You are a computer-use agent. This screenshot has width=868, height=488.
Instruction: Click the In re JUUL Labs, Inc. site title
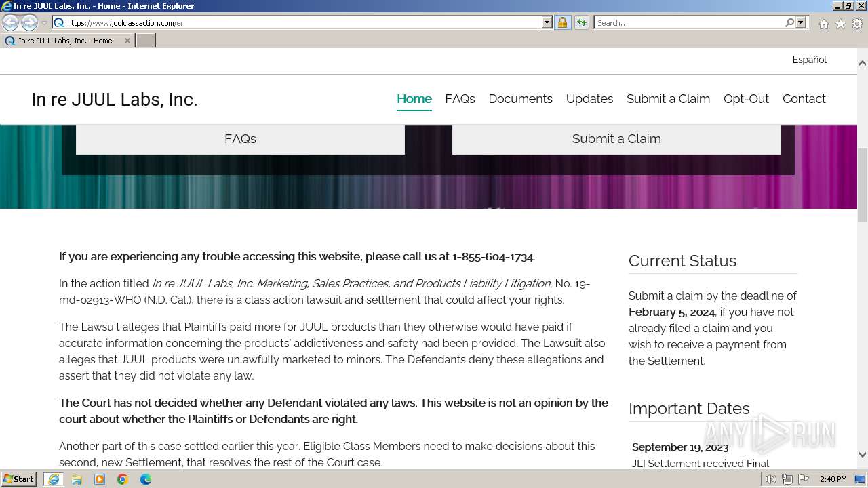click(x=114, y=100)
